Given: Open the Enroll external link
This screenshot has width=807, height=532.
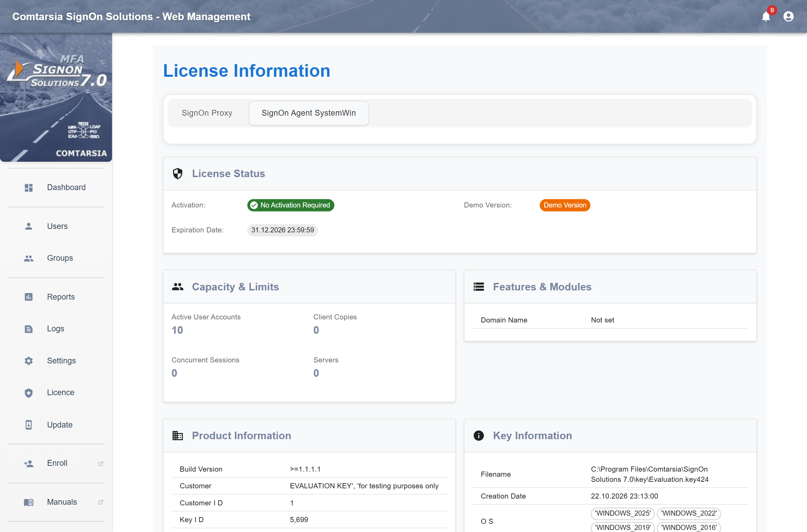Looking at the screenshot, I should pos(56,463).
